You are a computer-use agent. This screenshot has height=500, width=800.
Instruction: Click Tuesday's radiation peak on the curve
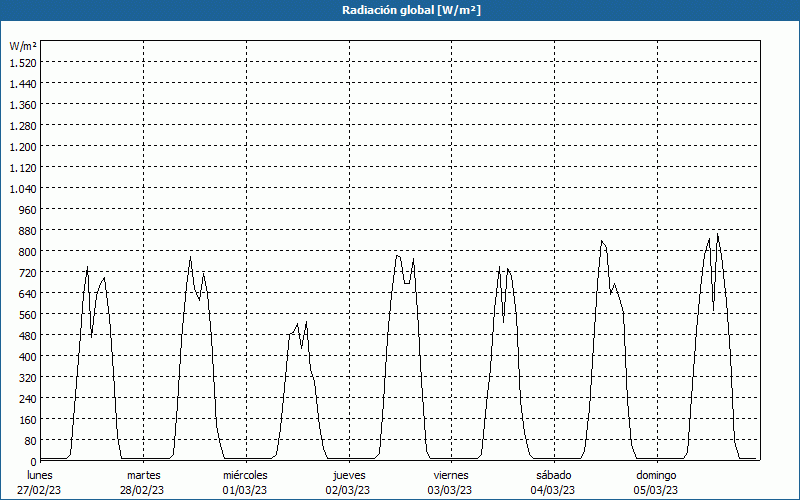[191, 257]
